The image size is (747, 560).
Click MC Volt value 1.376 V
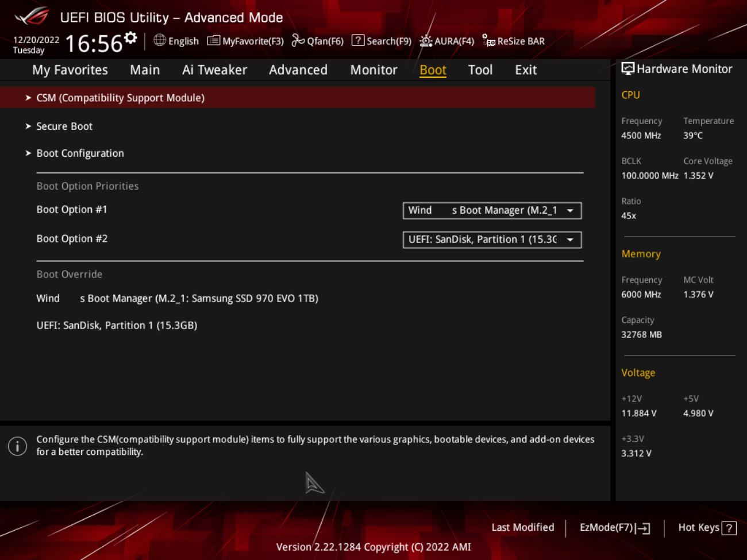point(698,295)
